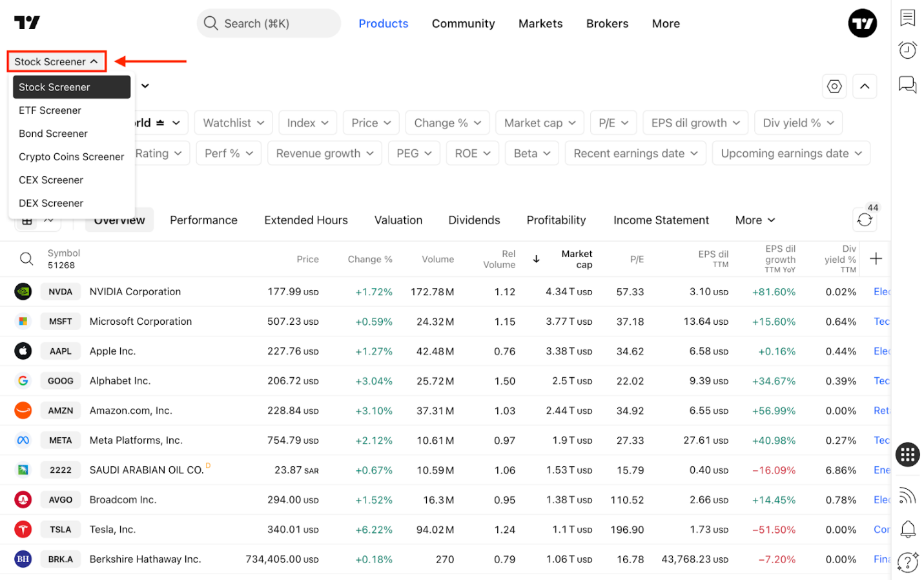The width and height of the screenshot is (924, 580).
Task: Open the news feed broadcast icon
Action: [x=907, y=496]
